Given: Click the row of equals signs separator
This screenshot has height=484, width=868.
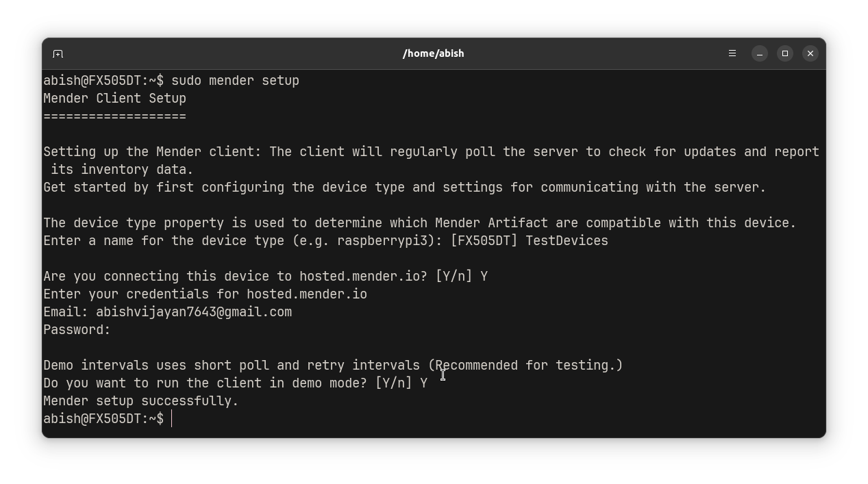Looking at the screenshot, I should point(114,116).
